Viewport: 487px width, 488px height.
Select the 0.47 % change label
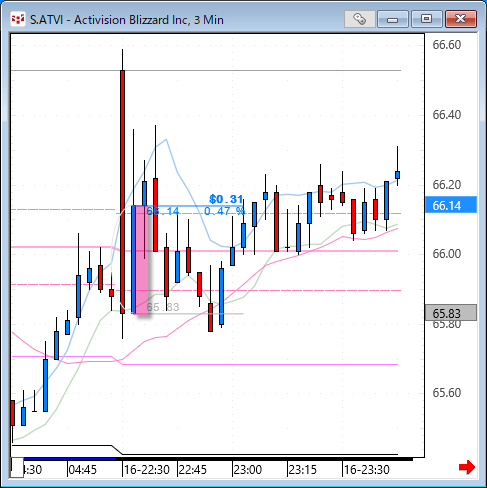(224, 211)
